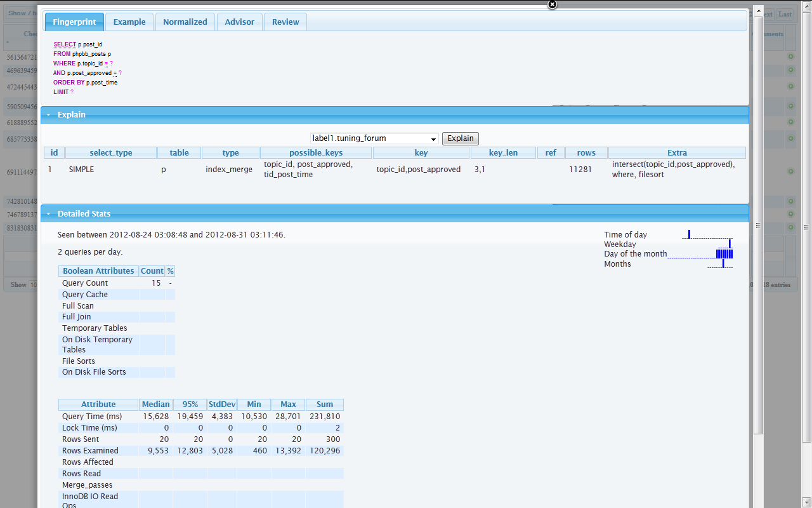Go to the Advisor tab
This screenshot has width=812, height=508.
(239, 22)
